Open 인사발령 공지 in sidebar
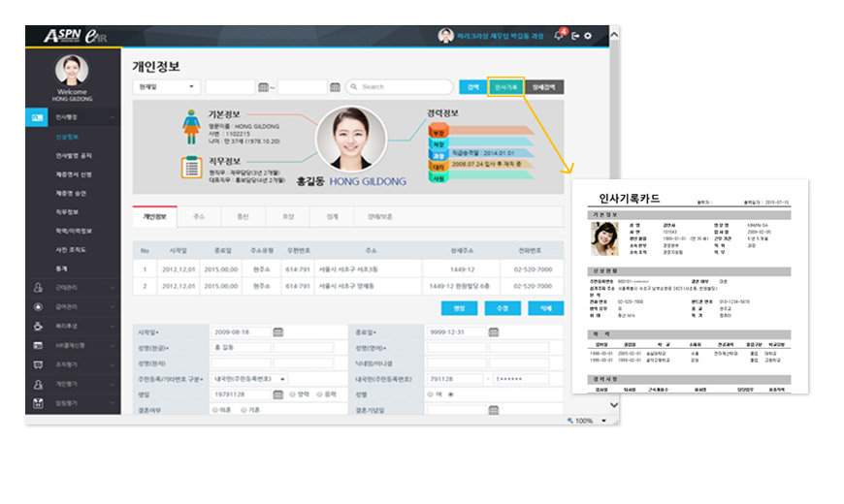Image resolution: width=844 pixels, height=504 pixels. pos(74,155)
